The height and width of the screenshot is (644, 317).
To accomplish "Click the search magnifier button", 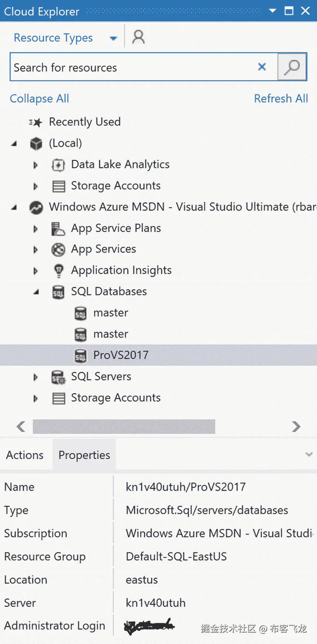I will (x=292, y=67).
